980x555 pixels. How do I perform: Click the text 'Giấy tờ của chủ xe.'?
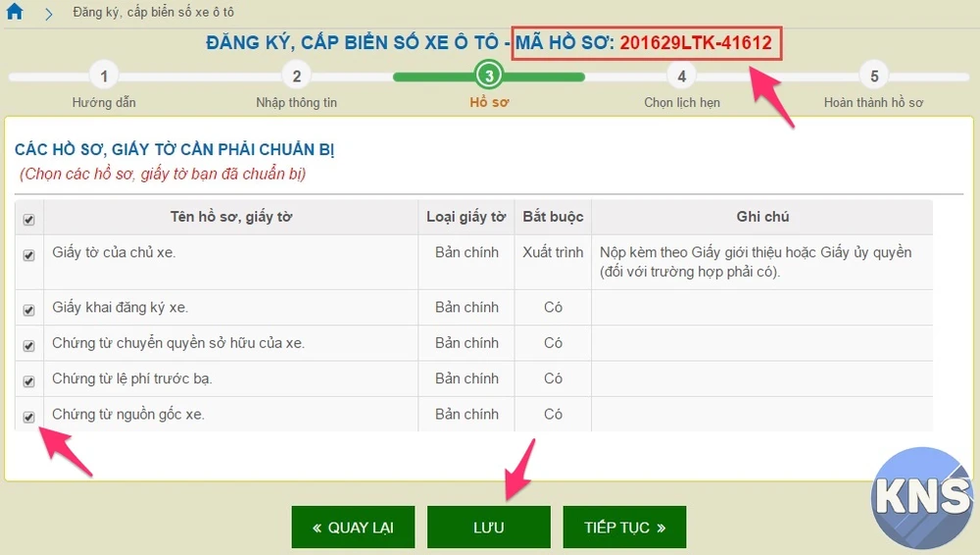(x=114, y=252)
